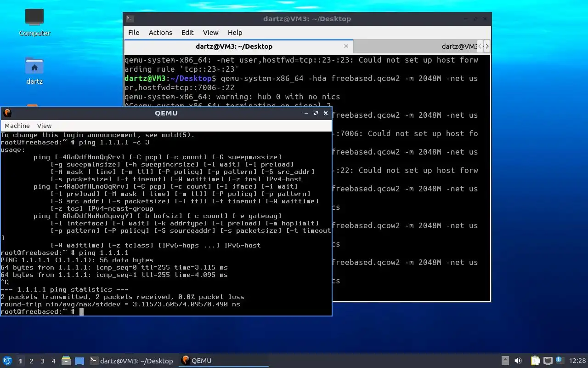Open the Actions menu in terminal
This screenshot has height=368, width=588.
pos(160,32)
